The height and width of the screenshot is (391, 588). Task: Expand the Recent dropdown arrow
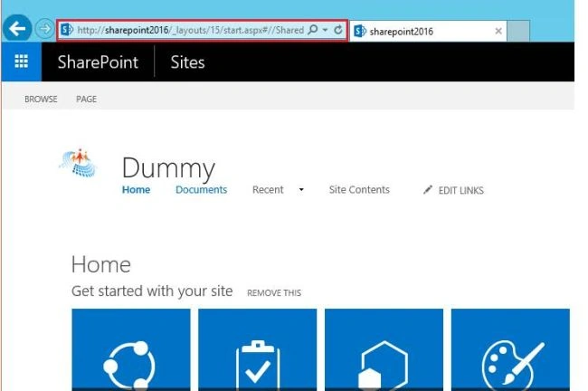tap(301, 190)
